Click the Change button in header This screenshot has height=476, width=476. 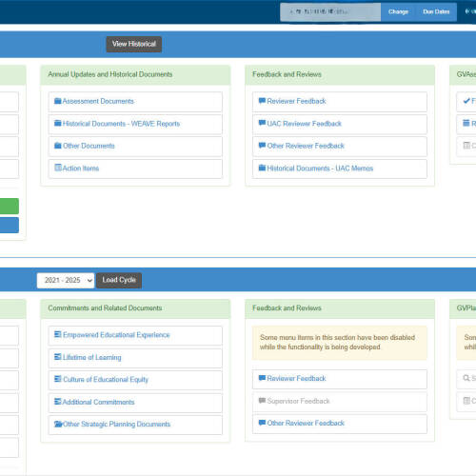tap(398, 12)
